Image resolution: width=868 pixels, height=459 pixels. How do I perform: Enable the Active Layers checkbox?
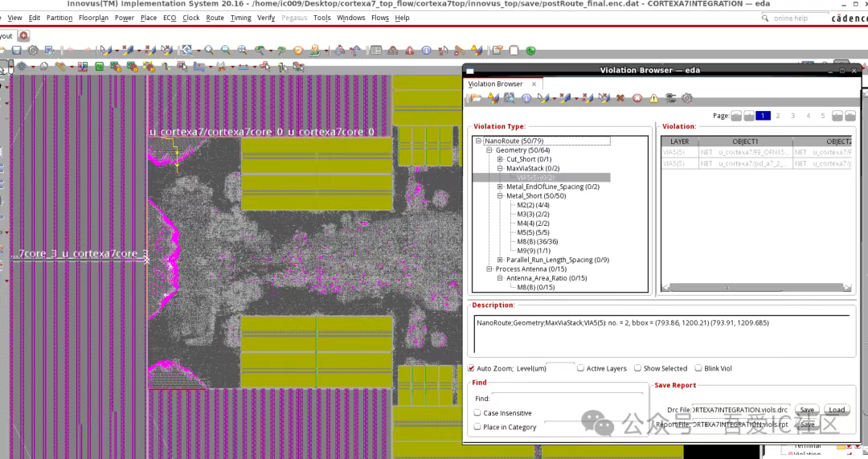(581, 367)
